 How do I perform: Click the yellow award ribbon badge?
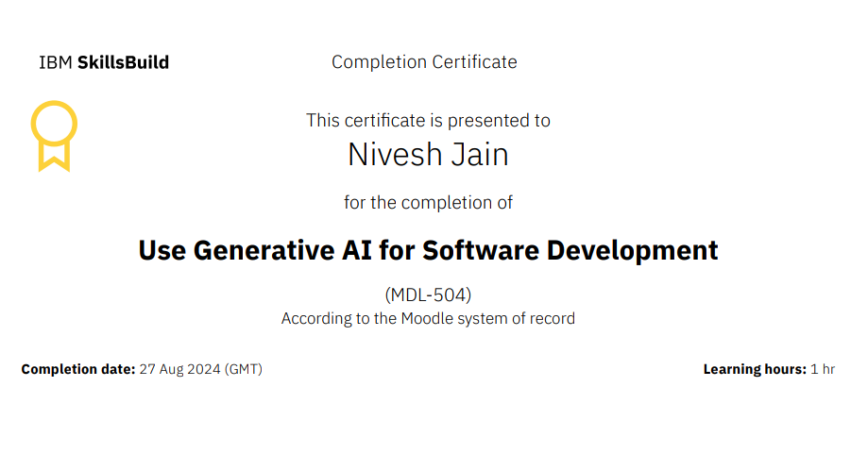(54, 125)
